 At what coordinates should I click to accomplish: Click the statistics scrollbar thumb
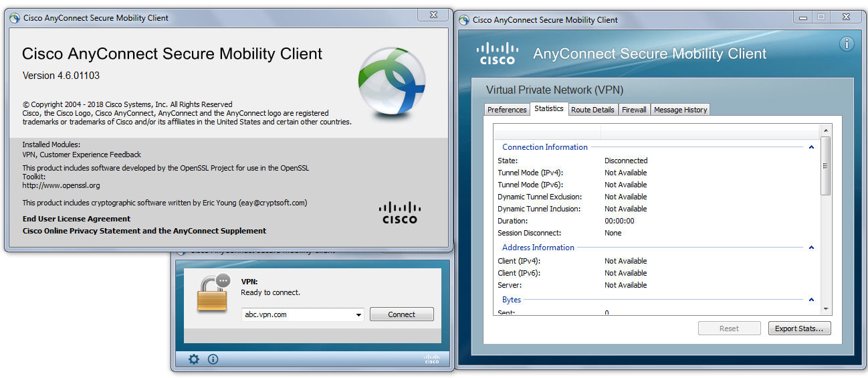(826, 166)
